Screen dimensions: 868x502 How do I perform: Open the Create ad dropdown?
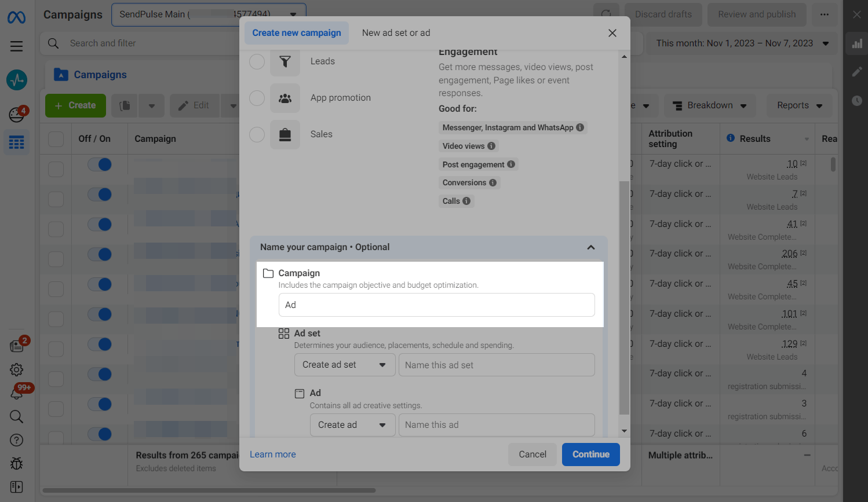tap(352, 425)
